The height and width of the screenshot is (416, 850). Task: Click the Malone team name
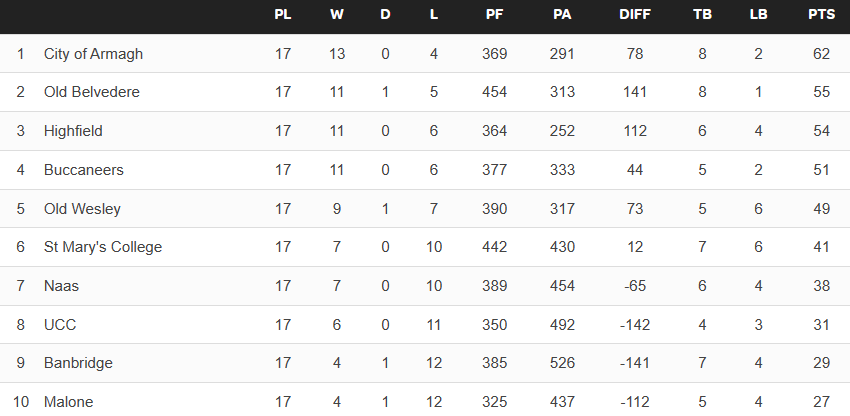(x=68, y=402)
